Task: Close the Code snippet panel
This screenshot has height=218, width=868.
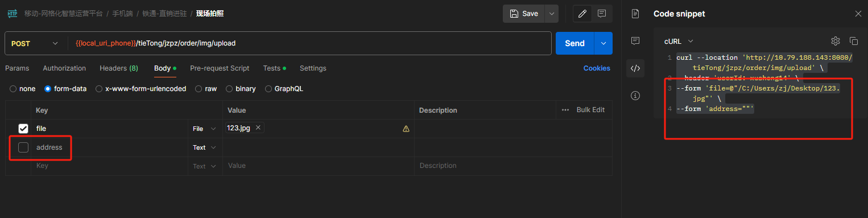Action: (x=858, y=14)
